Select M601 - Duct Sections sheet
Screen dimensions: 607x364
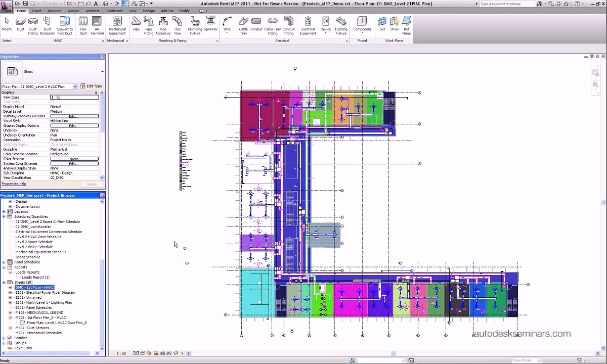coord(32,328)
